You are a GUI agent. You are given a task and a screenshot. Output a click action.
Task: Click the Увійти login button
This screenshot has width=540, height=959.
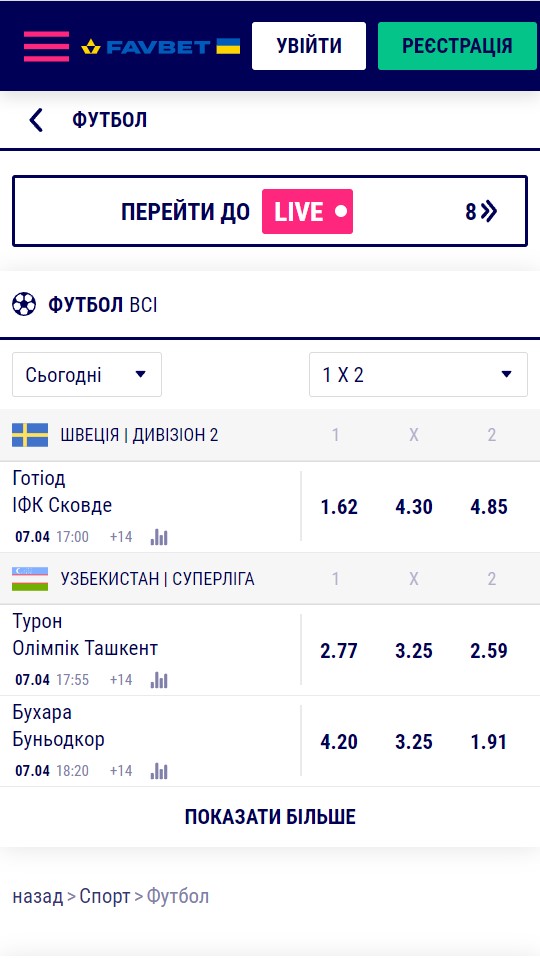pyautogui.click(x=309, y=46)
